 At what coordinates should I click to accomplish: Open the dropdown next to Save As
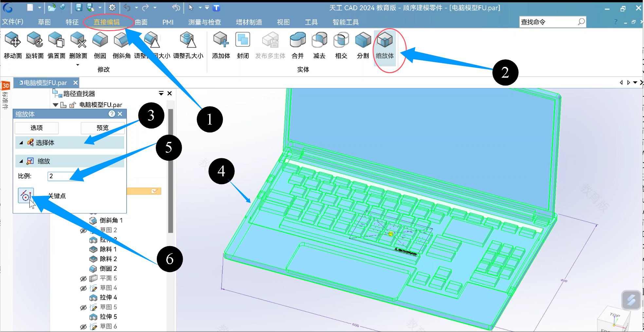(x=100, y=7)
